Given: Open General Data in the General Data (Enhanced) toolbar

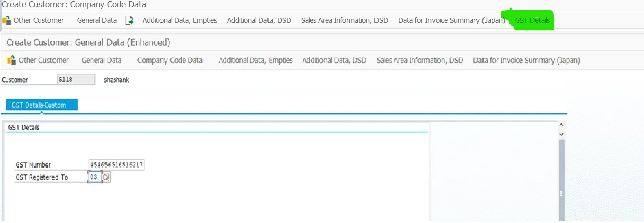Looking at the screenshot, I should [101, 60].
